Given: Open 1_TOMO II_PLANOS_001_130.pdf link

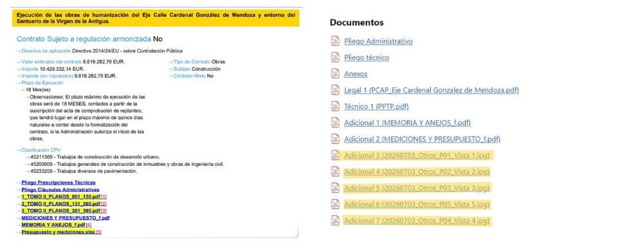Looking at the screenshot, I should [x=61, y=197].
